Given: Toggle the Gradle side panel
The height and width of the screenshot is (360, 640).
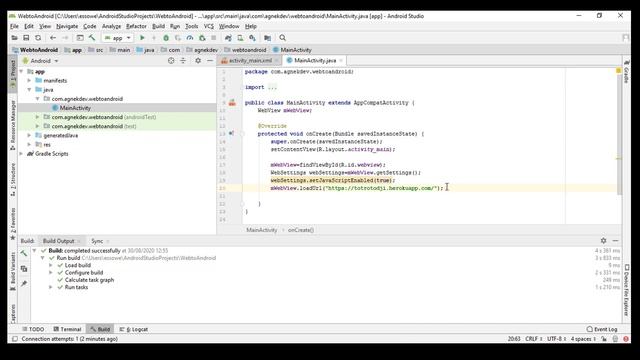Looking at the screenshot, I should click(x=626, y=72).
